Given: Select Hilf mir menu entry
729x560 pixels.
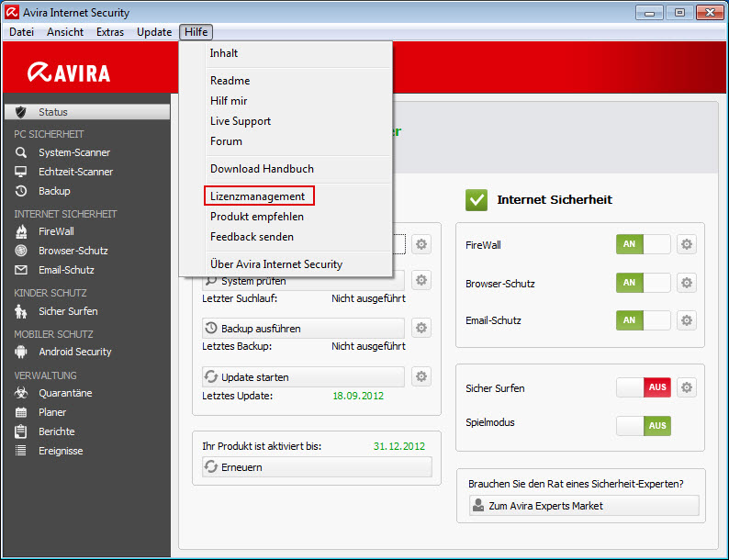Looking at the screenshot, I should [286, 101].
